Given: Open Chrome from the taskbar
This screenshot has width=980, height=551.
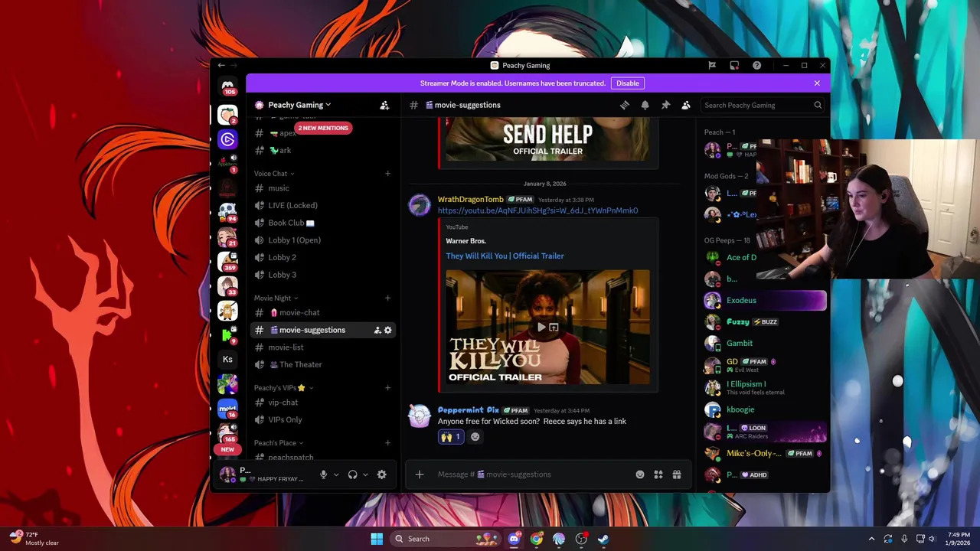Looking at the screenshot, I should pyautogui.click(x=537, y=539).
